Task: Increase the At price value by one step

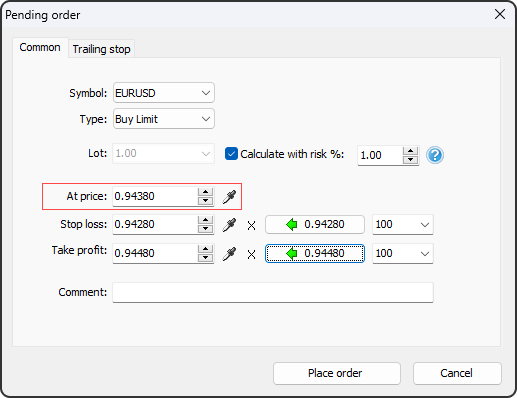Action: (x=205, y=192)
